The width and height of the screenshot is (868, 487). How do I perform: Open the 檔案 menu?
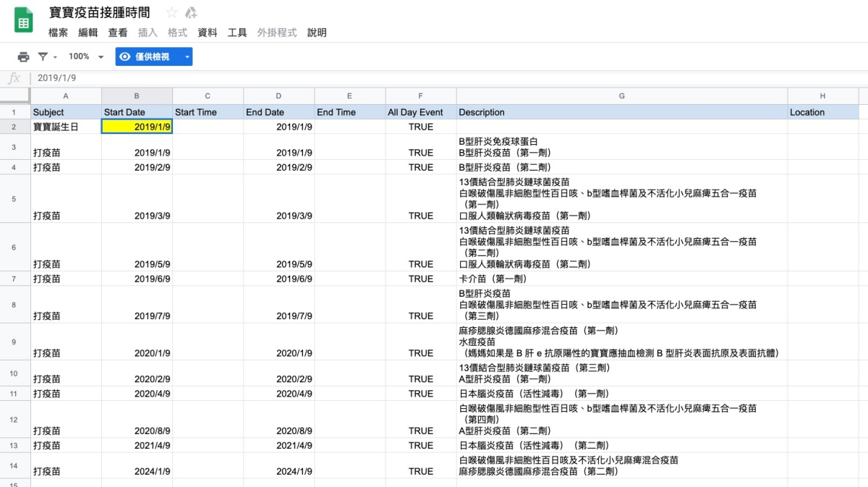59,33
